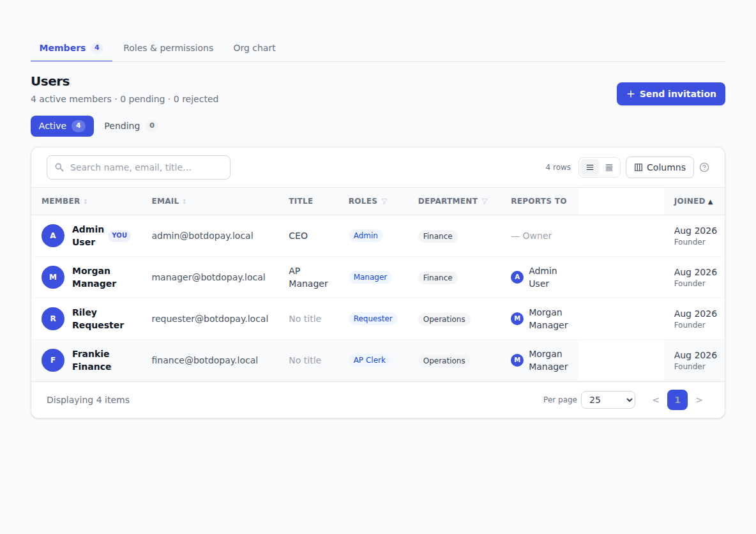Click Admin User's Finance department badge
The image size is (756, 534).
click(x=438, y=236)
